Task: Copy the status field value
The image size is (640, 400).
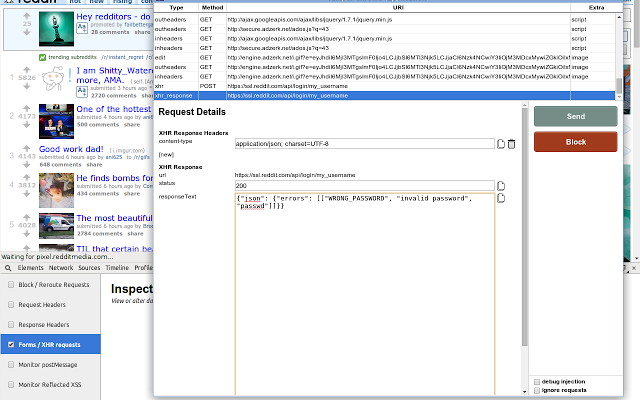Action: point(501,186)
